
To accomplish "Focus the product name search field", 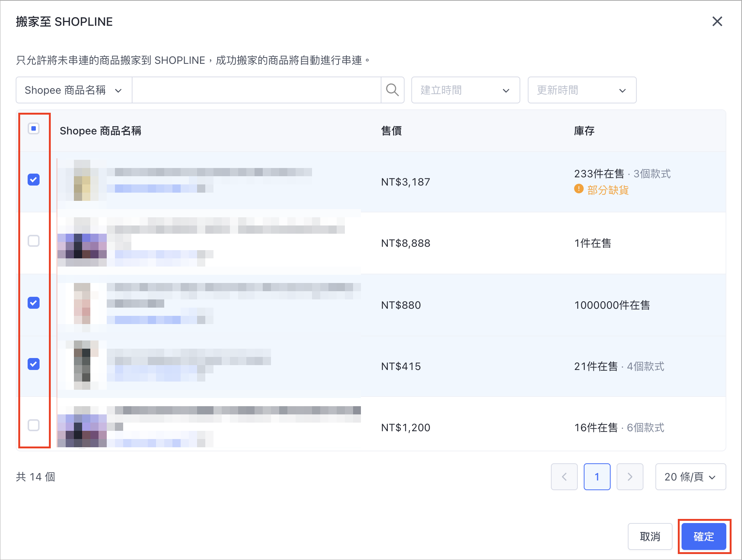I will [256, 90].
